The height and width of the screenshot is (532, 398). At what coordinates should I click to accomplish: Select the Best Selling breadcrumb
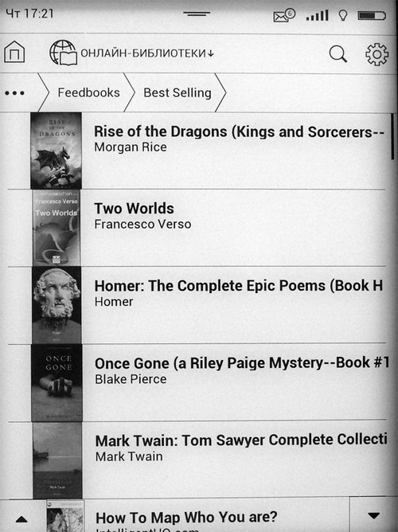point(178,92)
